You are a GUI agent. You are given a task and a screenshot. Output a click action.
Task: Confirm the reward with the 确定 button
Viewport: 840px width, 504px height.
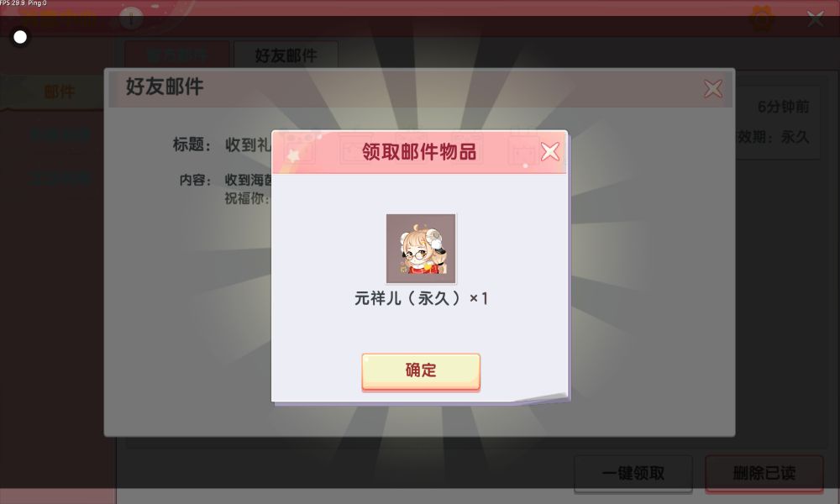tap(421, 370)
